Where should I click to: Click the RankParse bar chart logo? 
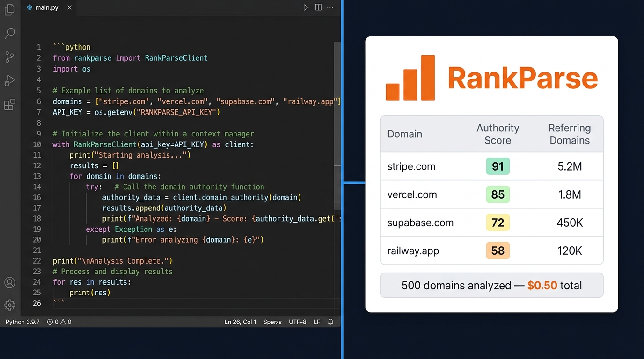[x=410, y=78]
